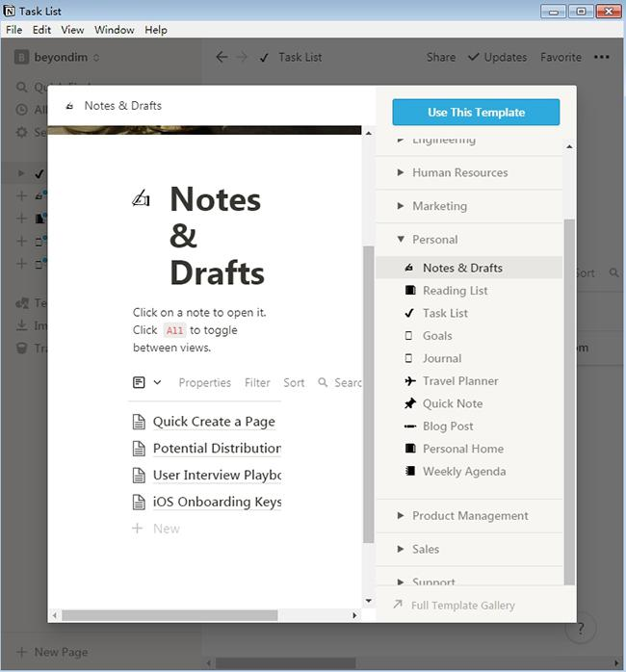Select the Blog Post template

coord(469,426)
